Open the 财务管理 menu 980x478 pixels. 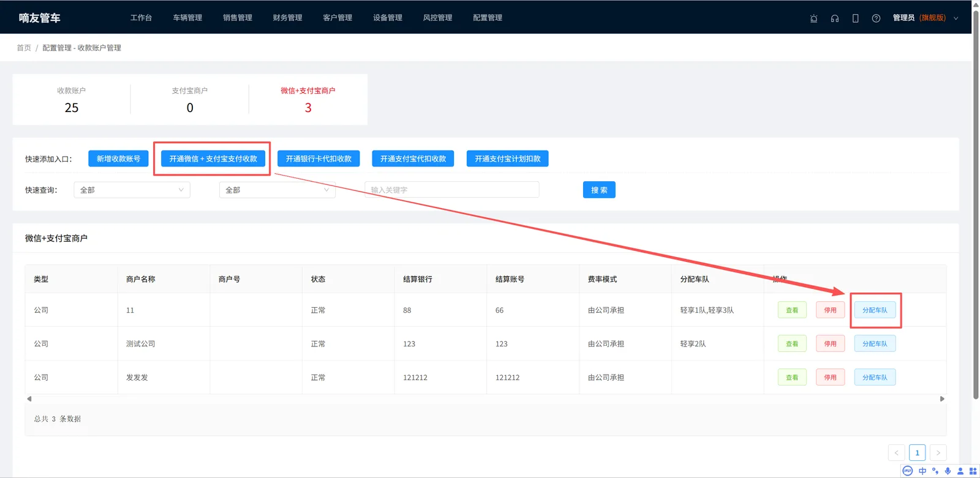pos(288,18)
